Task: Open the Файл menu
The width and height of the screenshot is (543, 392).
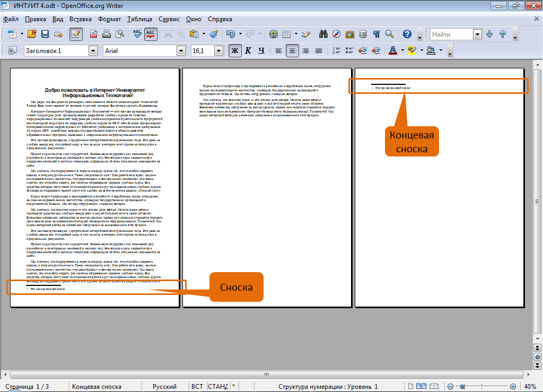Action: click(x=11, y=19)
